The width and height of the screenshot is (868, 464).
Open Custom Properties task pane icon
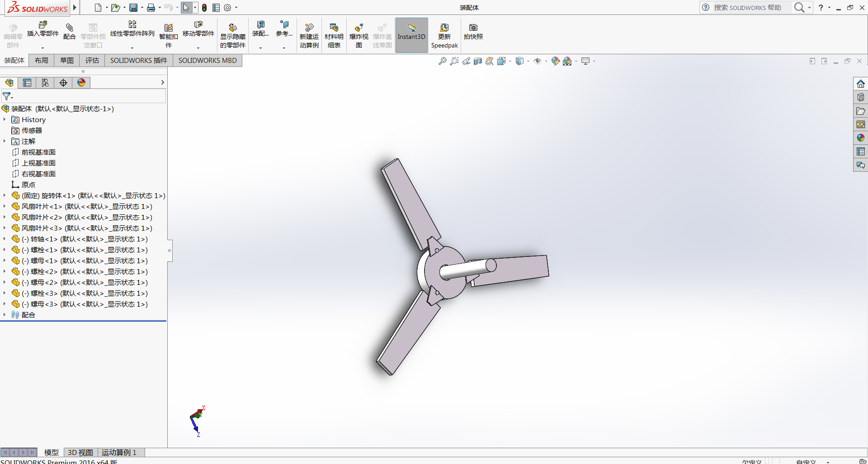(861, 152)
